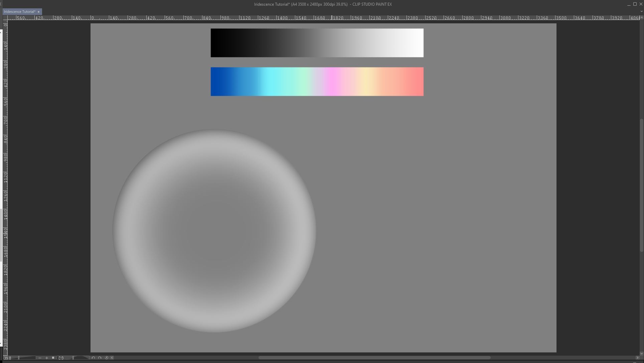The image size is (644, 363).
Task: Zoom in using the plus icon
Action: click(47, 358)
